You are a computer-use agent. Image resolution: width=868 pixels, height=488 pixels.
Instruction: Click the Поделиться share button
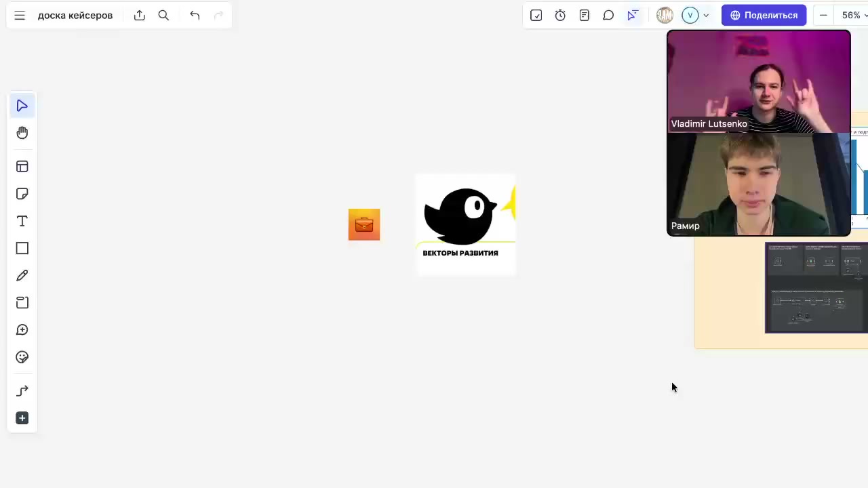coord(764,16)
